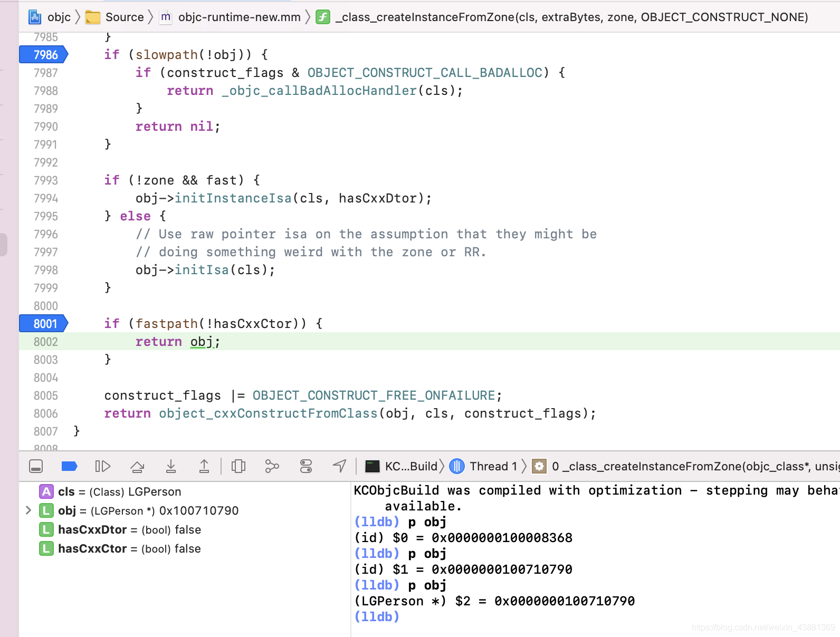The width and height of the screenshot is (840, 637).
Task: Click the slowpath macro on line 7986
Action: click(x=167, y=55)
